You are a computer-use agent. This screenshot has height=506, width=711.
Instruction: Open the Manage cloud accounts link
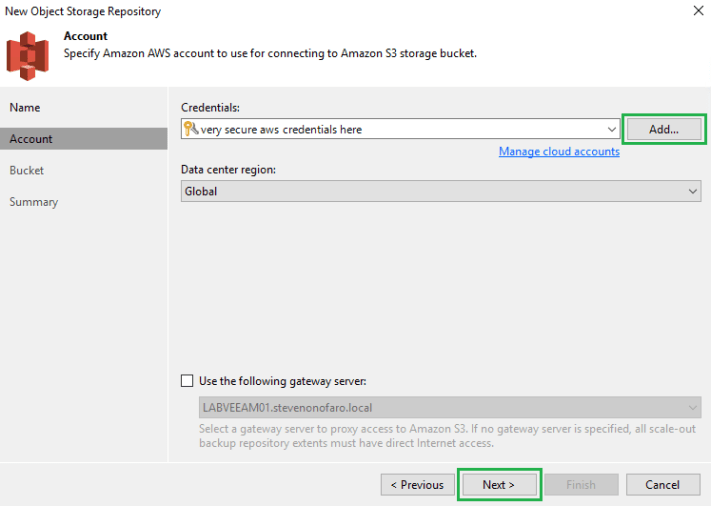559,152
